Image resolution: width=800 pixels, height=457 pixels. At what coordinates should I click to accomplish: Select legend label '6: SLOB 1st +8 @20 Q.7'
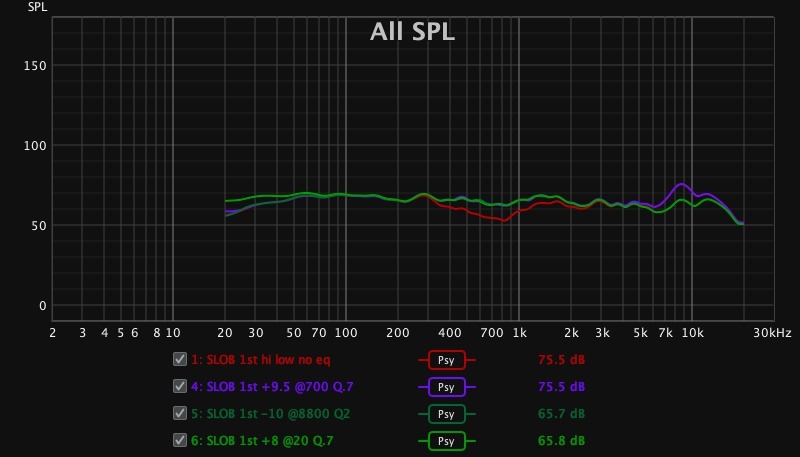tap(262, 441)
